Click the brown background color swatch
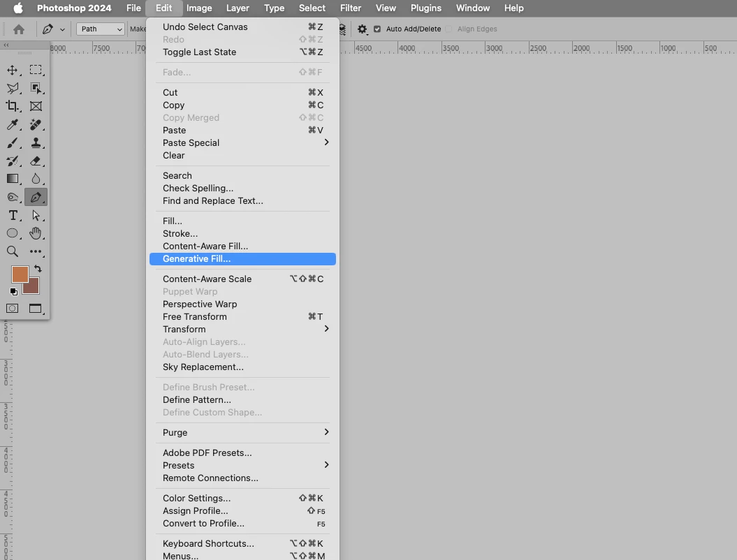Image resolution: width=737 pixels, height=560 pixels. coord(33,288)
